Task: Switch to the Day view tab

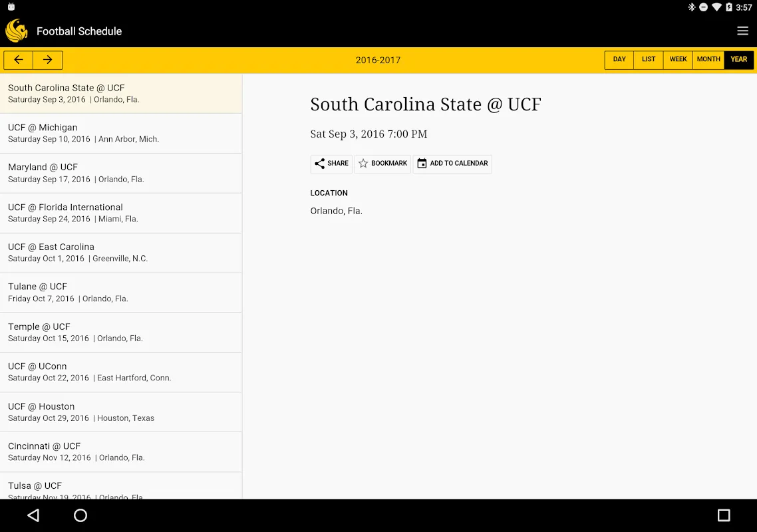Action: click(x=619, y=60)
